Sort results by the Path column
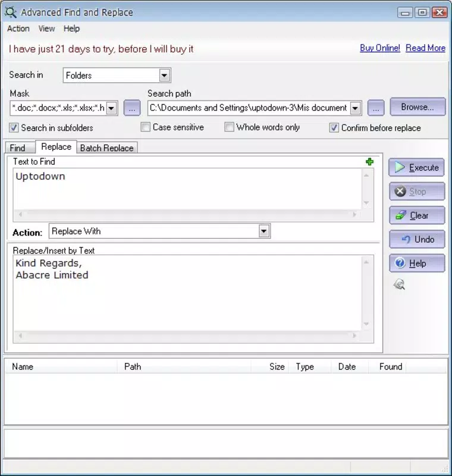The height and width of the screenshot is (476, 452). click(184, 367)
